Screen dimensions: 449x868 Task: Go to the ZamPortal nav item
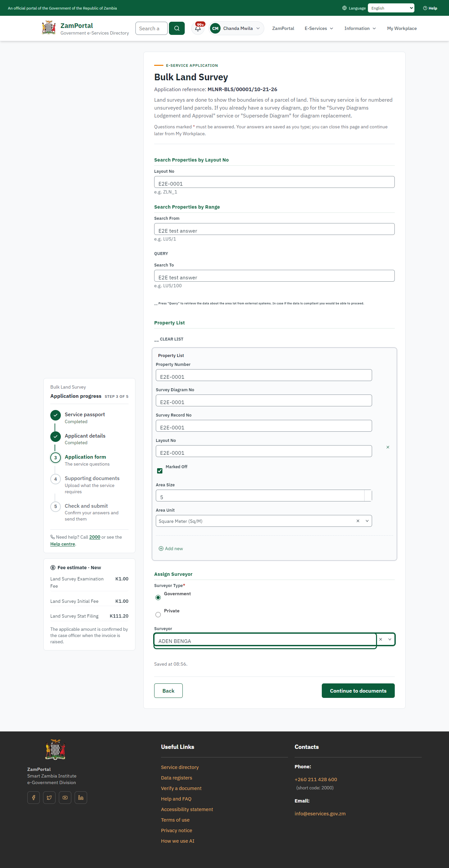(x=283, y=28)
